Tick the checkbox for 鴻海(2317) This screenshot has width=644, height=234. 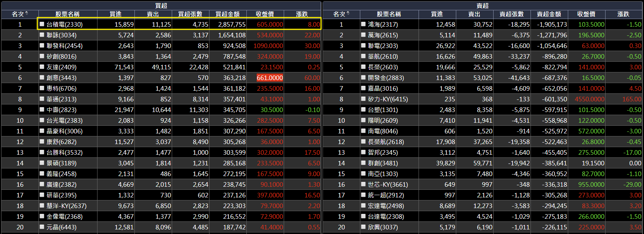pos(363,24)
